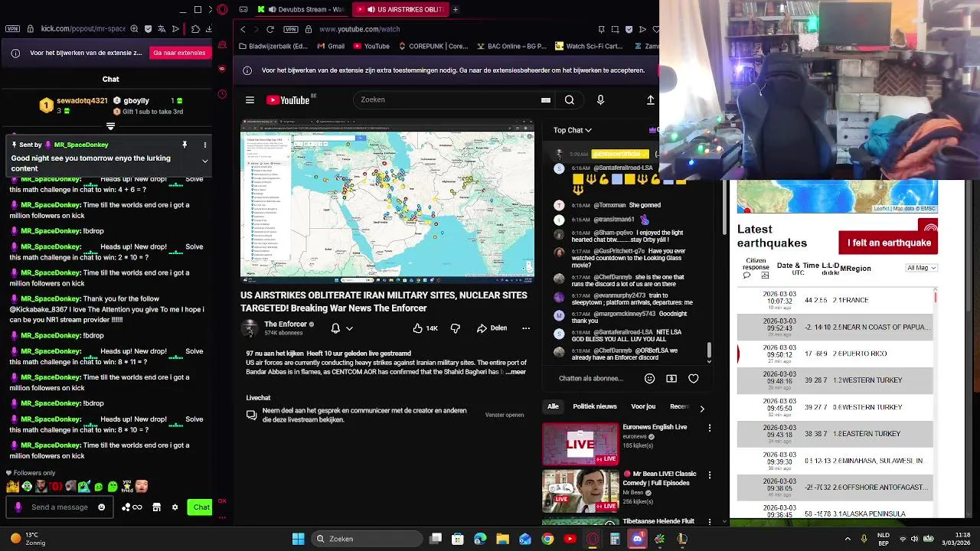Select the Voor jou filter chip
Image resolution: width=980 pixels, height=551 pixels.
643,407
